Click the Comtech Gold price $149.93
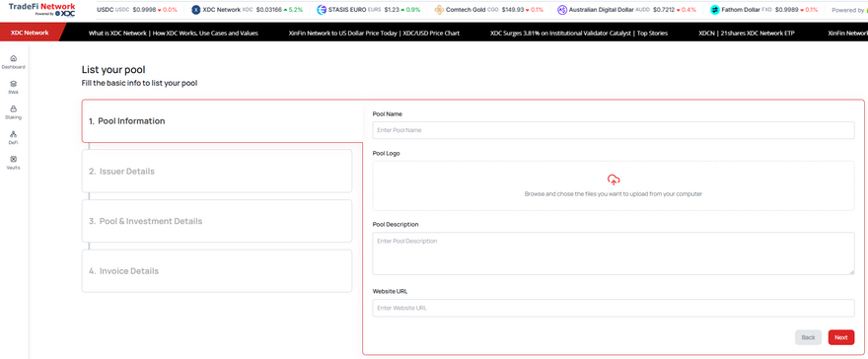868x359 pixels. click(513, 10)
